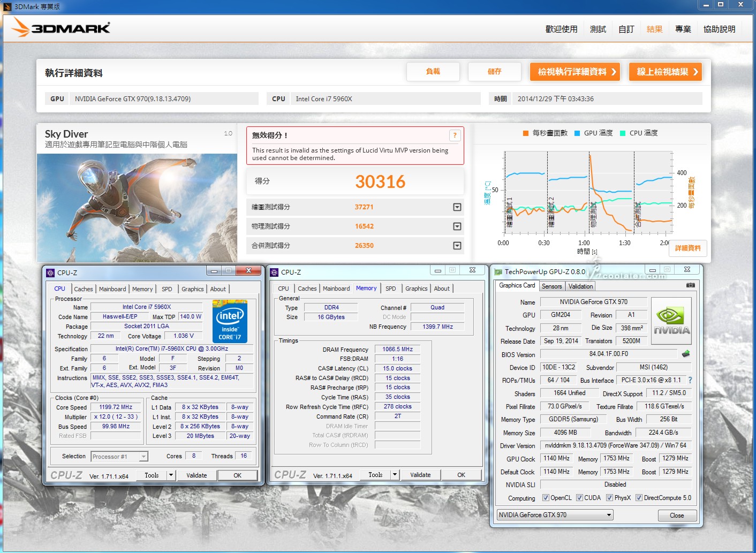Expand the graphics test score details

point(457,207)
